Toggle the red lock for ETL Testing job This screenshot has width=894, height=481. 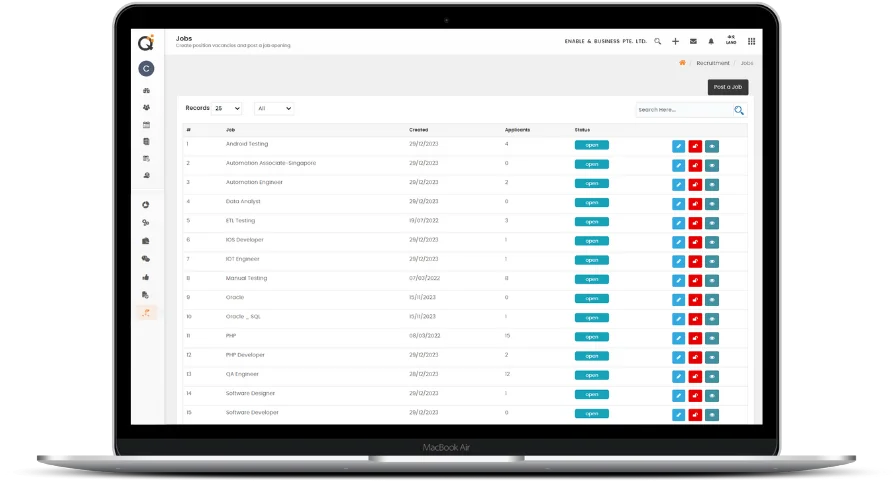click(x=695, y=223)
